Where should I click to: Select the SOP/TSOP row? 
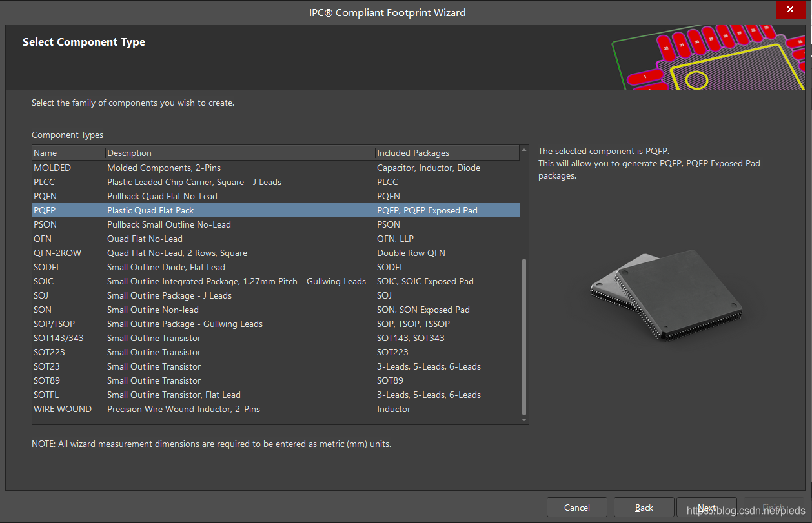click(54, 324)
